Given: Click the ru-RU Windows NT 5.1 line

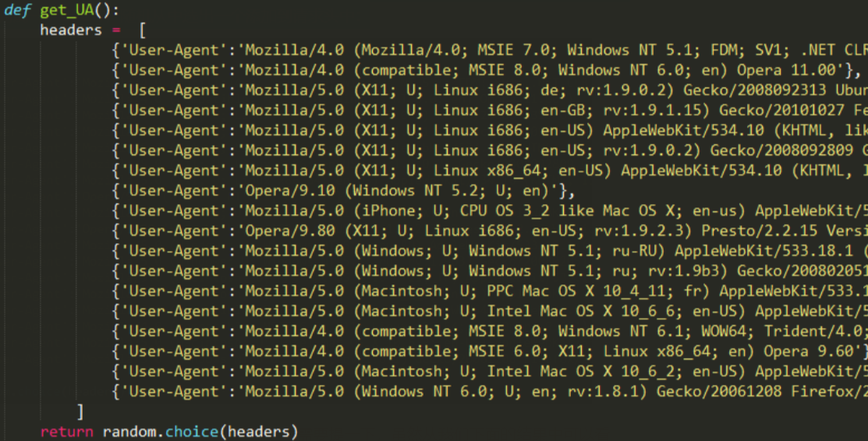Looking at the screenshot, I should (x=489, y=251).
